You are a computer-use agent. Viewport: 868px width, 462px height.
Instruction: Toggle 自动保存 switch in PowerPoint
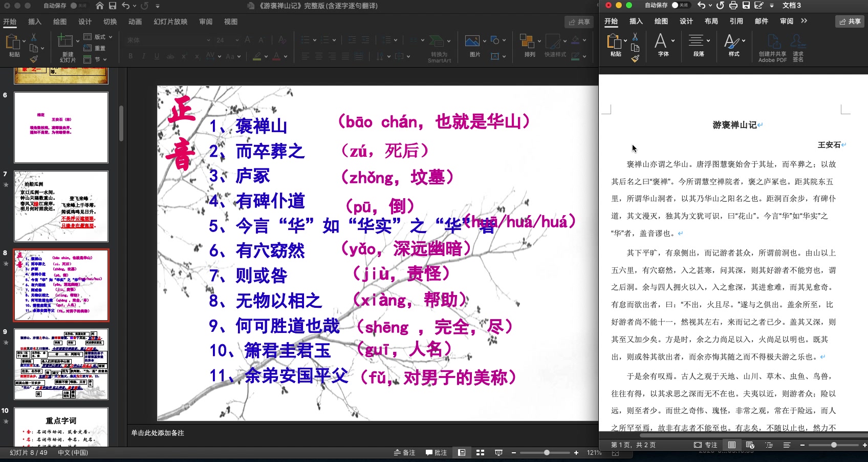[x=78, y=6]
